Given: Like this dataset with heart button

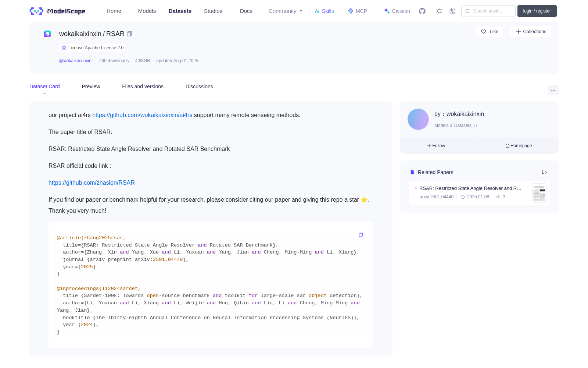Looking at the screenshot, I should [x=489, y=32].
